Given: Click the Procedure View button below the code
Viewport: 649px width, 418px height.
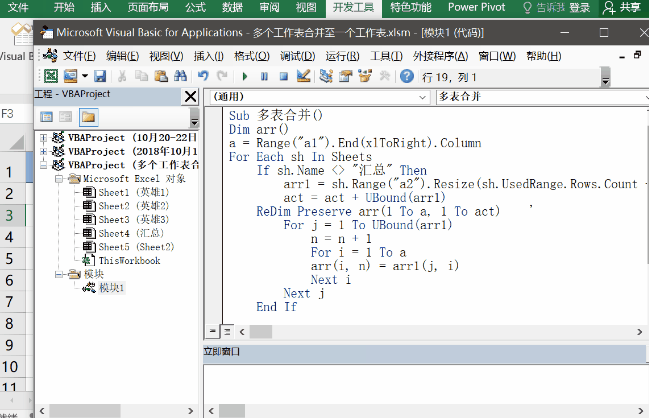Looking at the screenshot, I should coord(212,332).
